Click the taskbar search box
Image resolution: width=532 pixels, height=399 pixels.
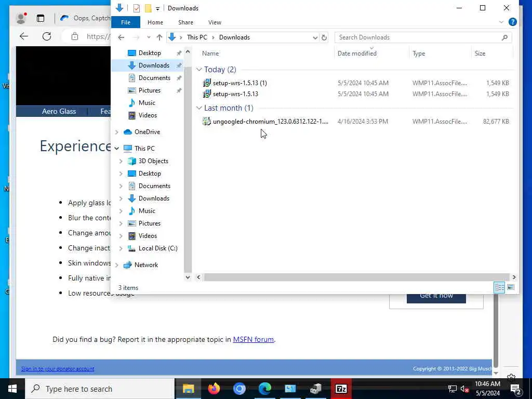click(100, 389)
